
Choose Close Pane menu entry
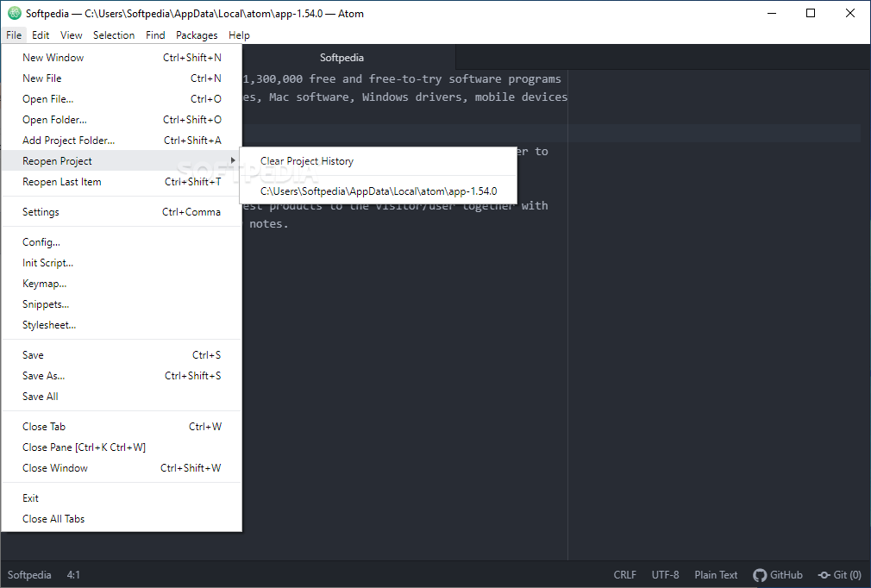point(122,447)
